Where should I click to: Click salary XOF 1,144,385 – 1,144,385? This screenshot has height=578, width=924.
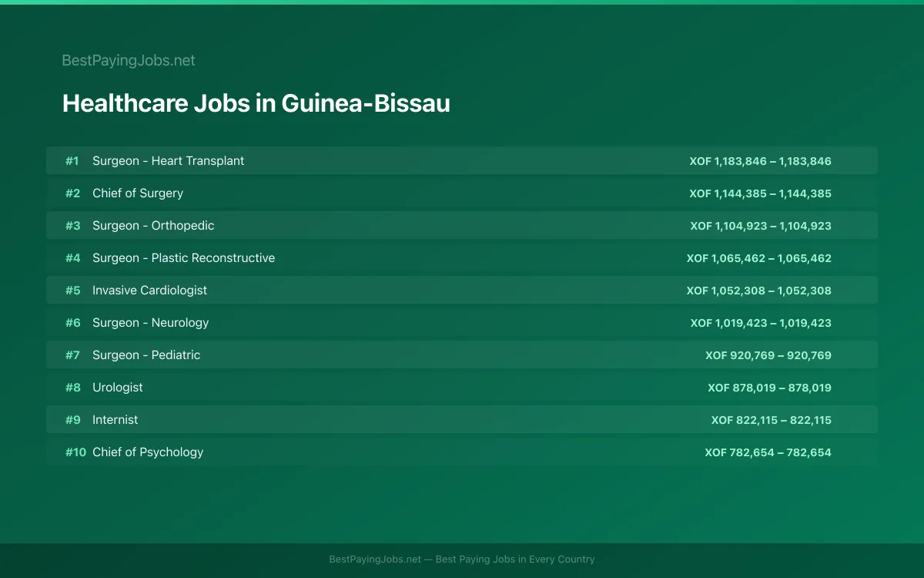tap(761, 193)
